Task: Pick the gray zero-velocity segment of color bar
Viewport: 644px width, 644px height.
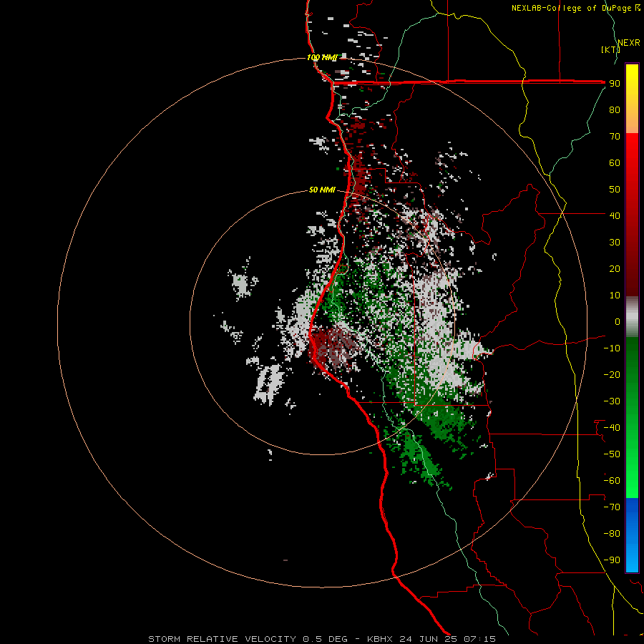Action: [632, 317]
